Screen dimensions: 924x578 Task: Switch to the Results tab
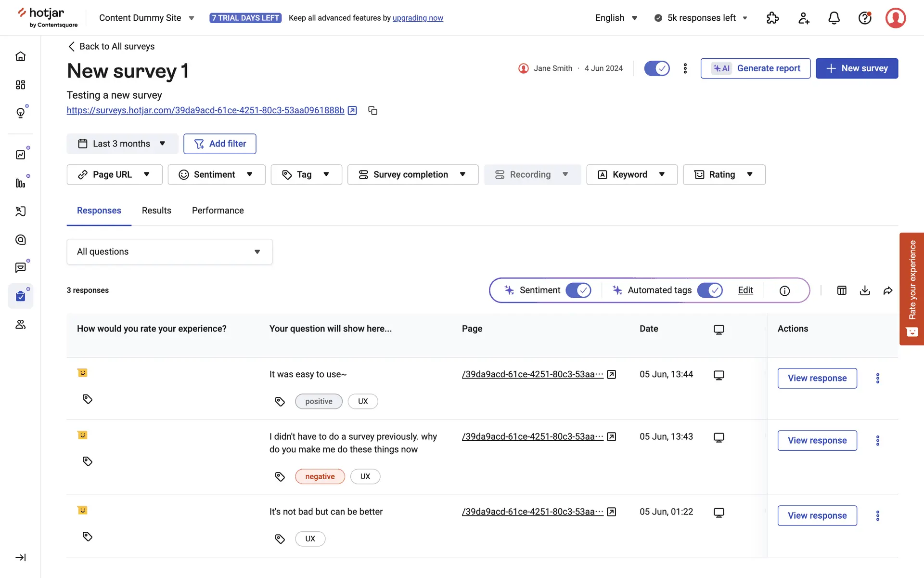point(156,210)
